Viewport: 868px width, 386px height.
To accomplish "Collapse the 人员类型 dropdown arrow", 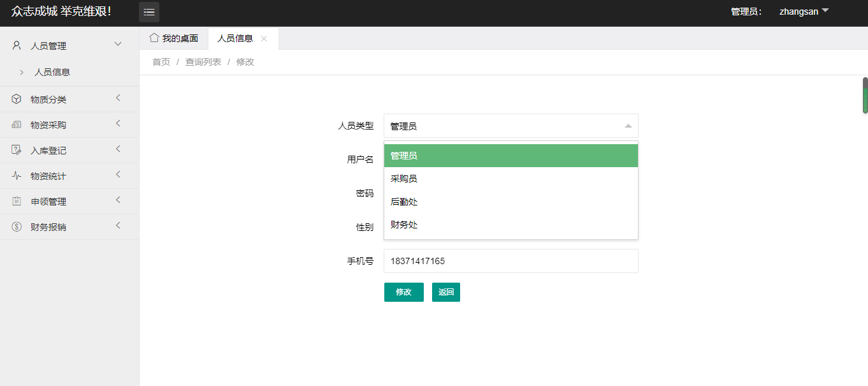I will point(628,126).
